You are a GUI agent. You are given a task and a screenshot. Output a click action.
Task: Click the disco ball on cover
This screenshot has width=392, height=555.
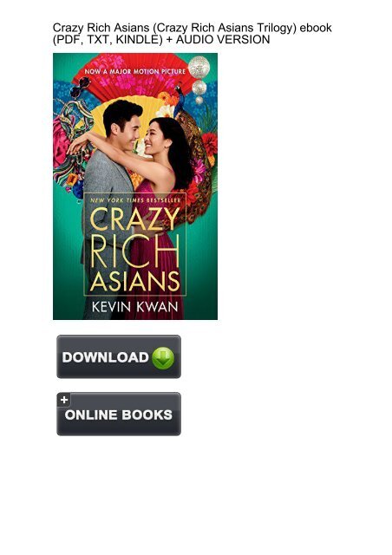(199, 67)
